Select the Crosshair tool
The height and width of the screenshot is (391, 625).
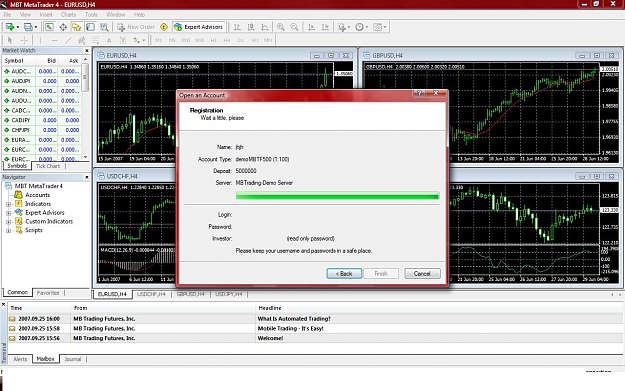click(x=24, y=40)
